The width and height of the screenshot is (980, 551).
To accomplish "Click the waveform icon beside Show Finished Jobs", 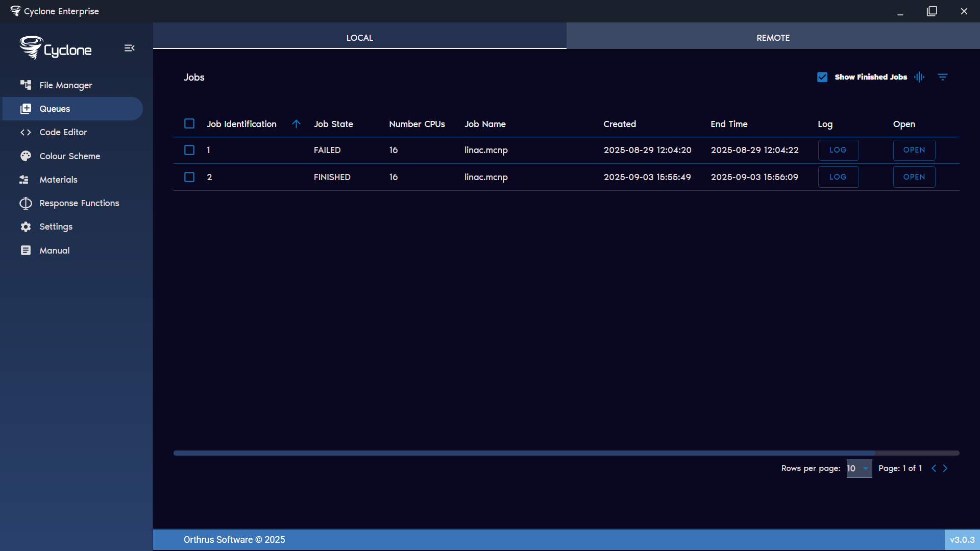I will (919, 77).
